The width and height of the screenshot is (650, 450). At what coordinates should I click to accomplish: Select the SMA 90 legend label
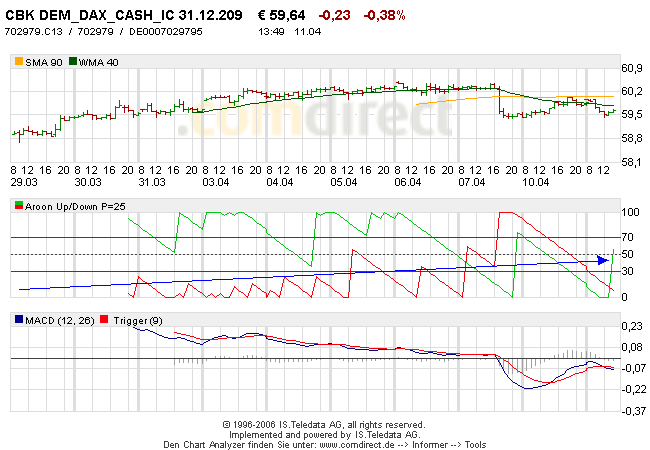pyautogui.click(x=44, y=63)
